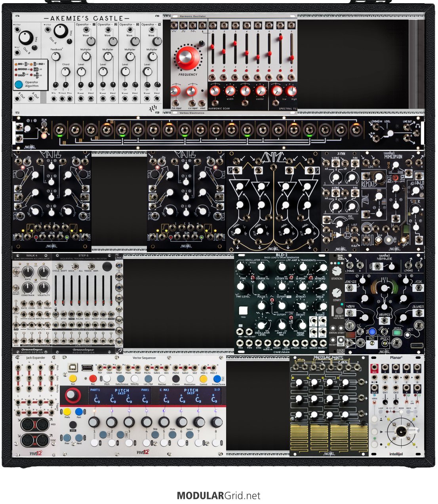Click the blue Operator Algorithm button
Viewport: 438px width, 504px height.
[x=19, y=84]
